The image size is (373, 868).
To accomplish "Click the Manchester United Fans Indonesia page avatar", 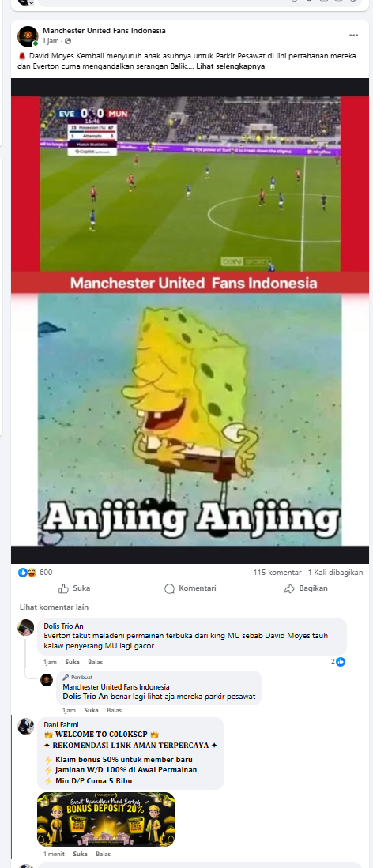I will [28, 36].
